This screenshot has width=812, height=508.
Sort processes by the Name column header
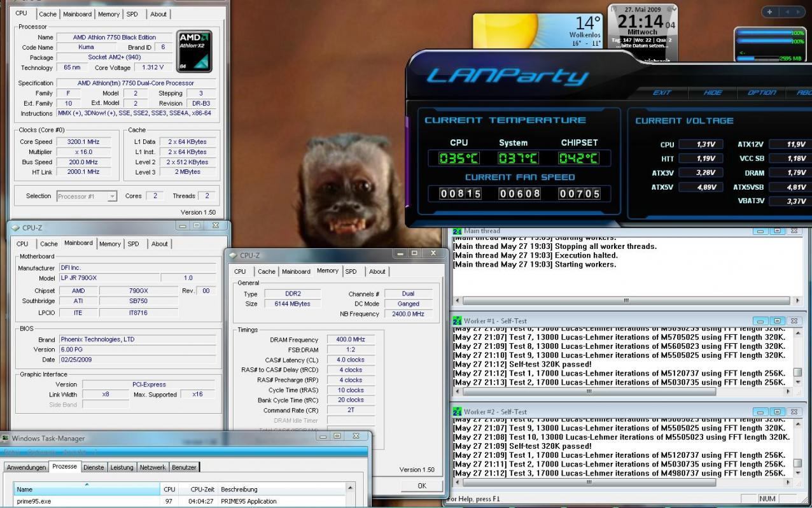tap(87, 489)
